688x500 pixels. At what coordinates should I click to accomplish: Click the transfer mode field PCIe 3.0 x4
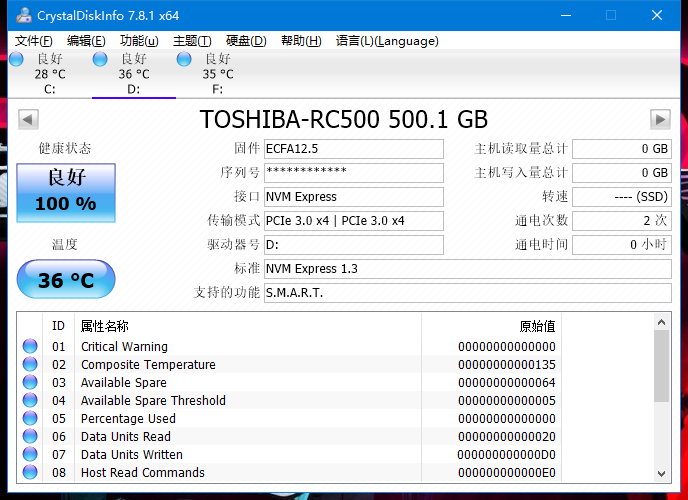click(354, 221)
